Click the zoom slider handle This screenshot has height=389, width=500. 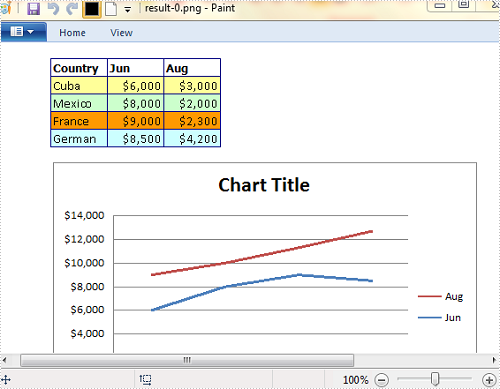click(435, 379)
